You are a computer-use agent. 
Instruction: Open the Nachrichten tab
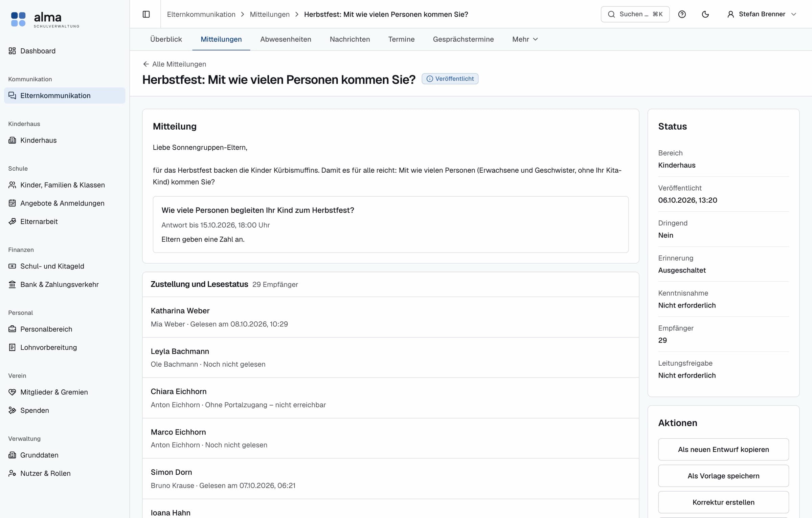point(350,39)
